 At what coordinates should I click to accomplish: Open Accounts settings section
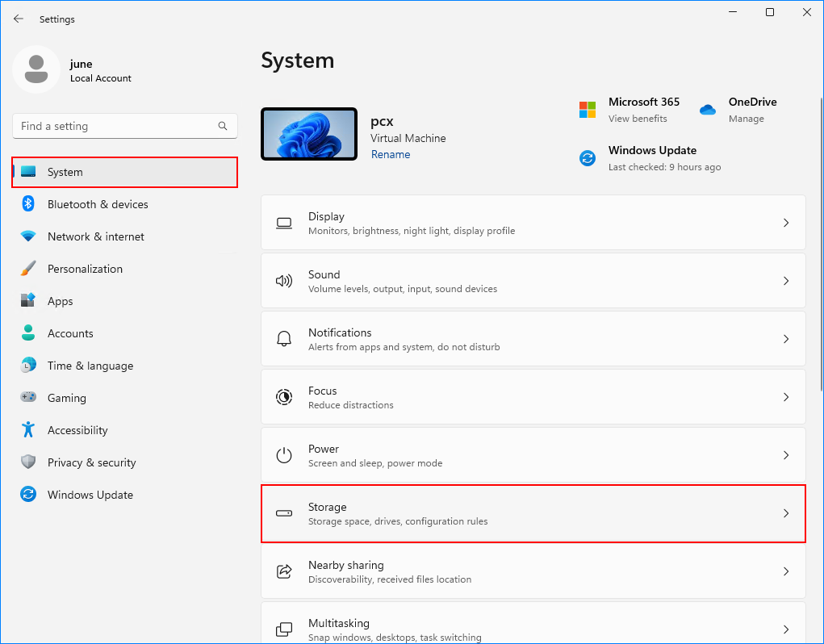coord(125,333)
